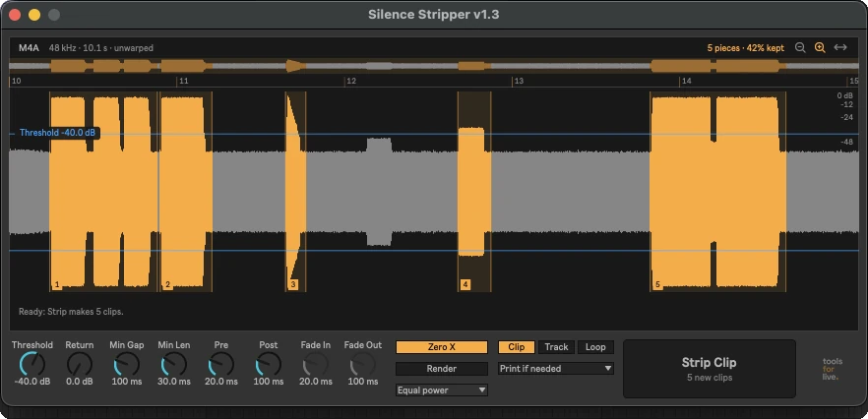Click the Pre knob

click(220, 364)
